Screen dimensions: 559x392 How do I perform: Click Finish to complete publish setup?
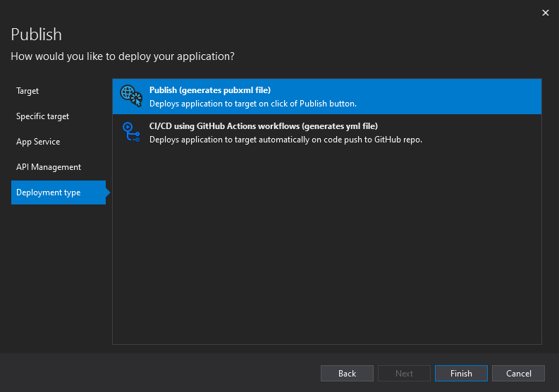tap(461, 373)
